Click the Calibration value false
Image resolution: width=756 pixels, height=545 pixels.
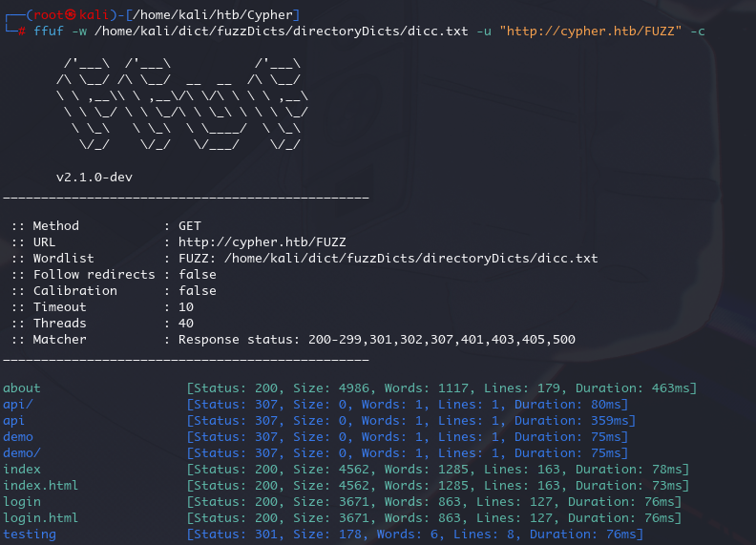click(x=198, y=291)
